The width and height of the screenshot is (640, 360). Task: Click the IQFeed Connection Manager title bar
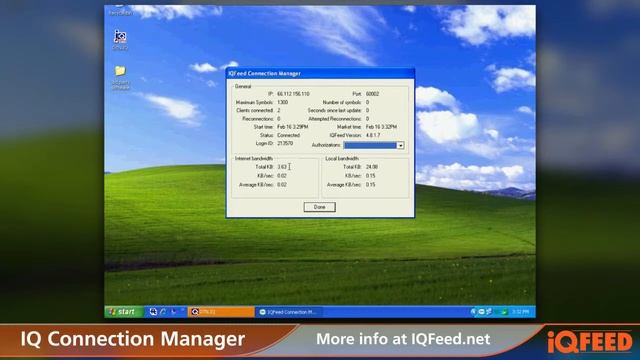click(x=320, y=73)
